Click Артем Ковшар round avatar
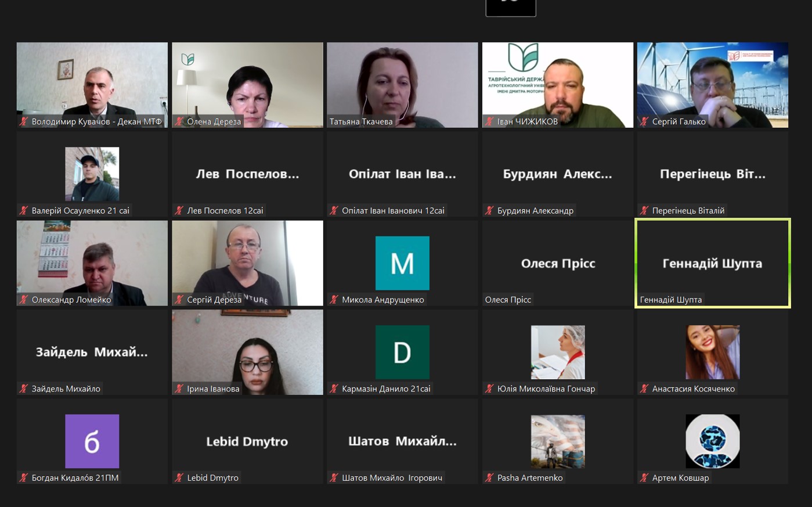 pos(713,441)
